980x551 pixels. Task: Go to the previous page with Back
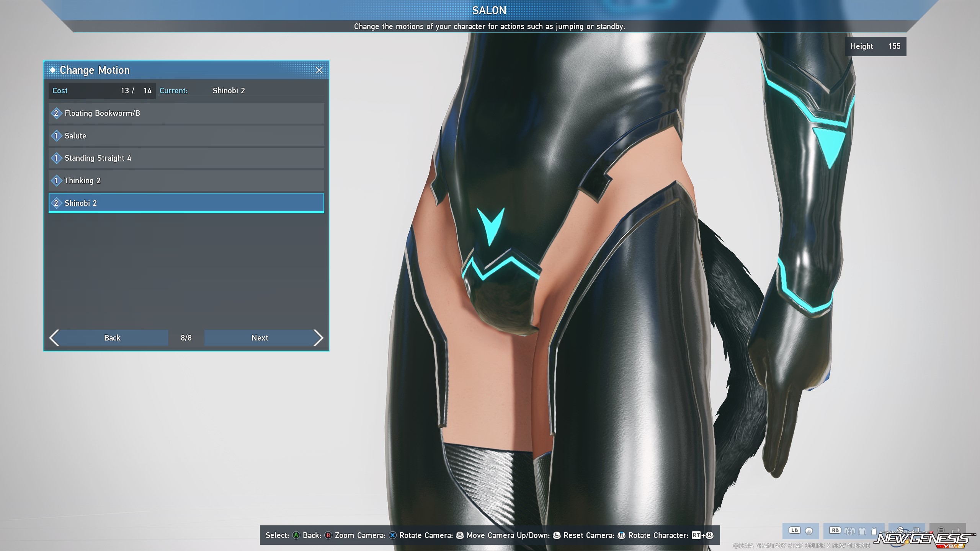coord(109,338)
